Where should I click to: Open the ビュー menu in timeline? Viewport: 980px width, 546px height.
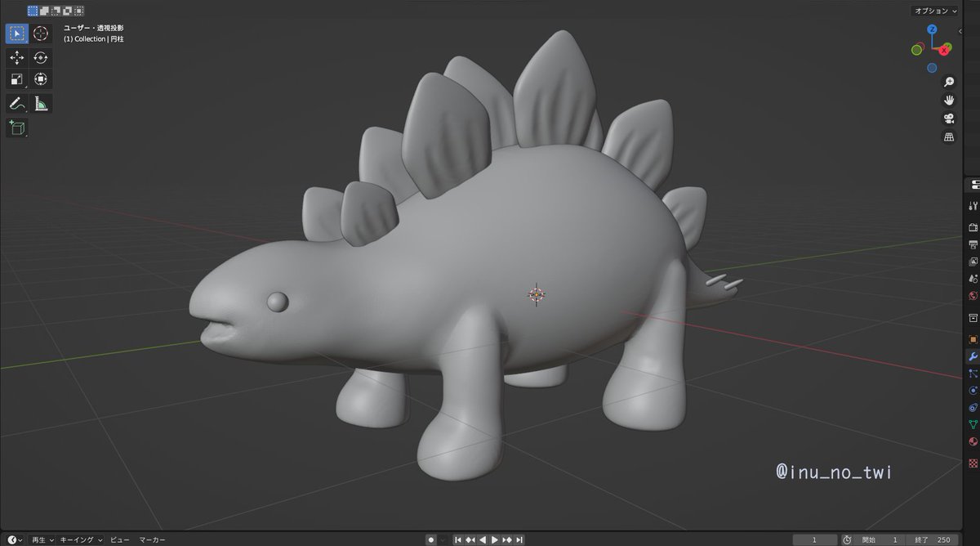[120, 539]
